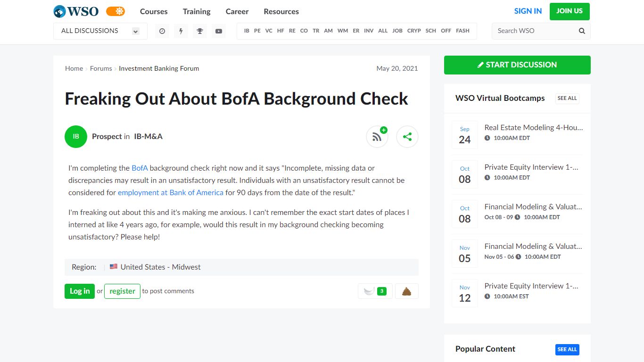Go to Forums breadcrumb
The width and height of the screenshot is (644, 362).
click(101, 68)
